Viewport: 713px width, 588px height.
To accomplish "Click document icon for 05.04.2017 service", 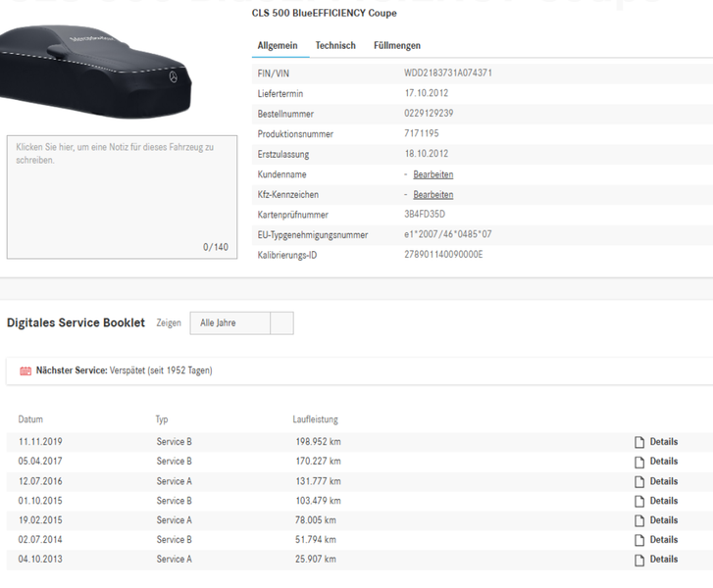I will (x=639, y=462).
